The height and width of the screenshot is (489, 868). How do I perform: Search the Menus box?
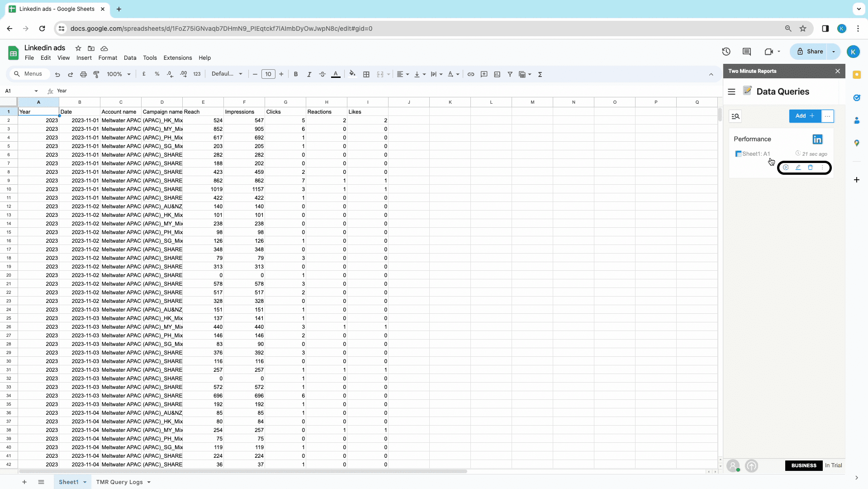click(29, 74)
